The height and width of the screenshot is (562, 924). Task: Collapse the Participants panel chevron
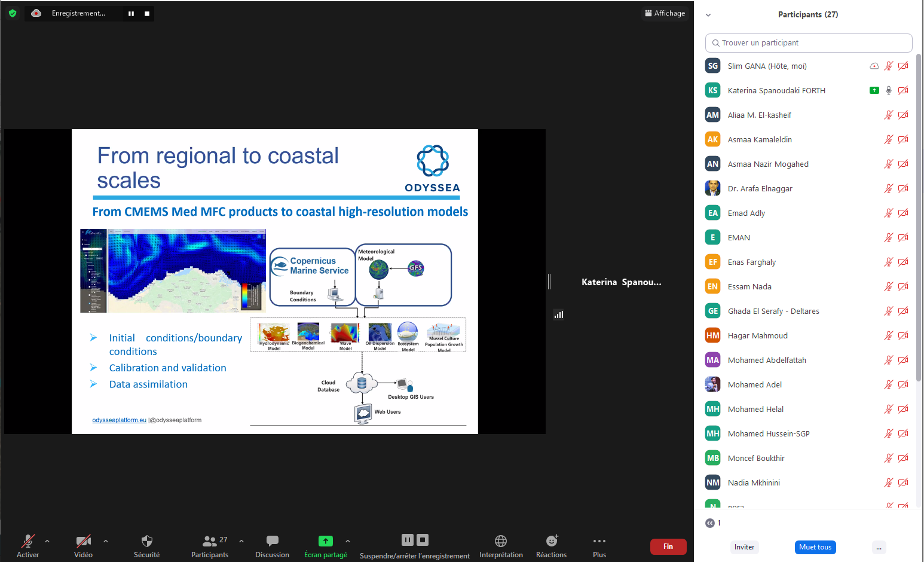tap(708, 15)
